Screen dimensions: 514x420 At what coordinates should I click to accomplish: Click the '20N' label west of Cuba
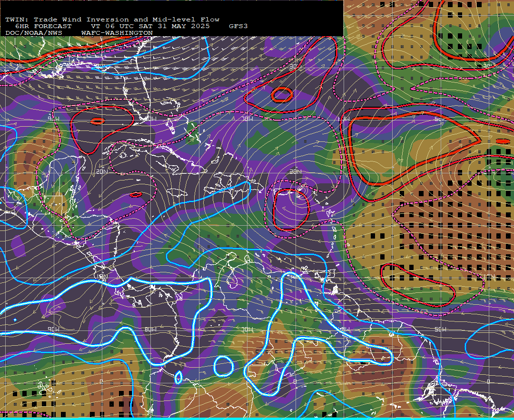[102, 171]
